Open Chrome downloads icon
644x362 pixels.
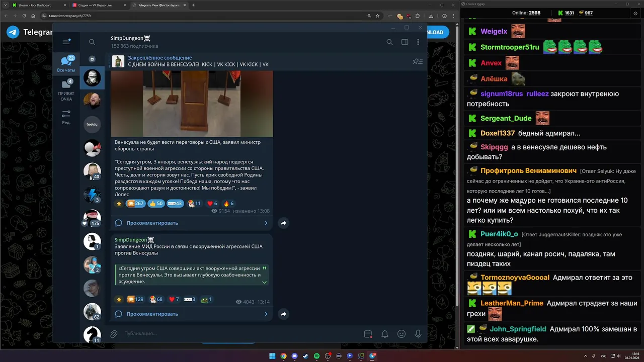coord(431,16)
